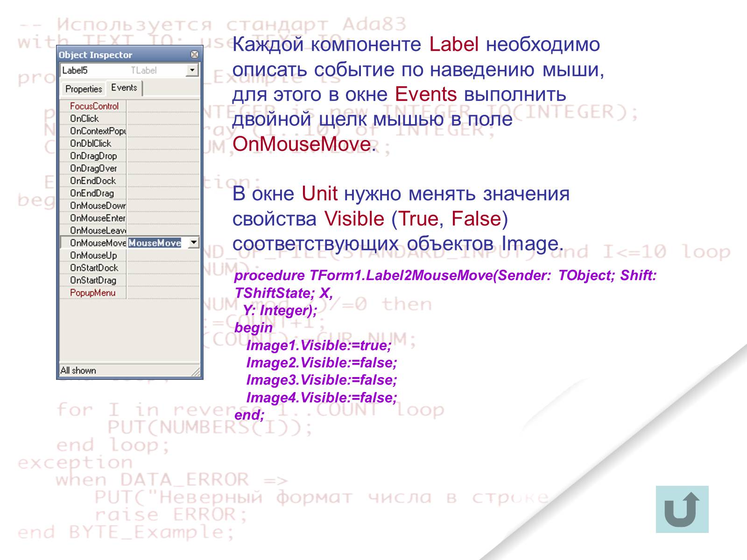747x560 pixels.
Task: Select the OnMouseEnter event row
Action: point(129,218)
